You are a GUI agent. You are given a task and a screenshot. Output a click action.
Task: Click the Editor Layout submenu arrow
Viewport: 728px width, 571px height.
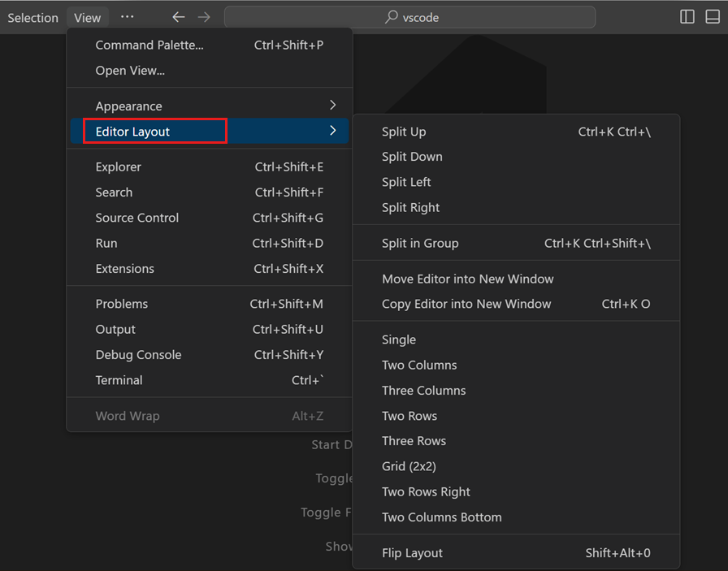click(x=331, y=130)
